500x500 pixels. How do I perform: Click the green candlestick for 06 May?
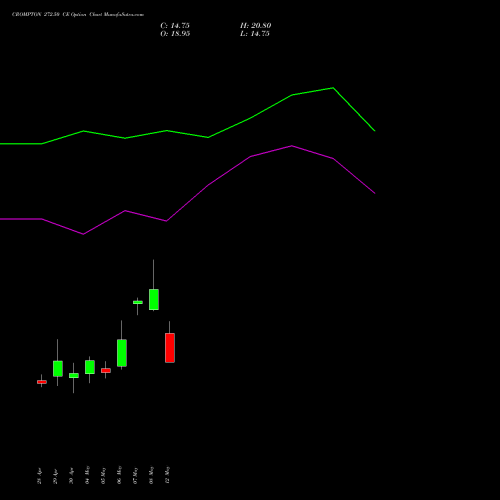[x=122, y=353]
